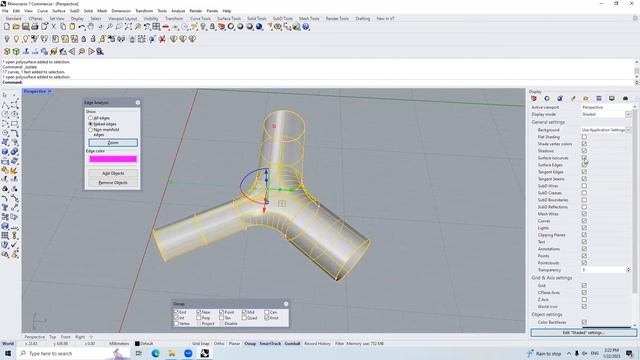
Task: Open the File menu
Action: pos(5,11)
